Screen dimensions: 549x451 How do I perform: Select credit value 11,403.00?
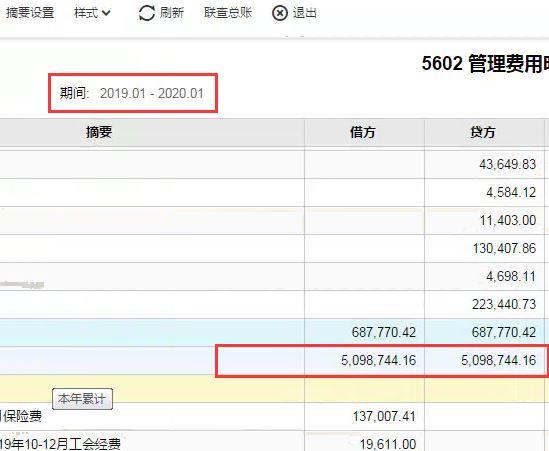(508, 220)
